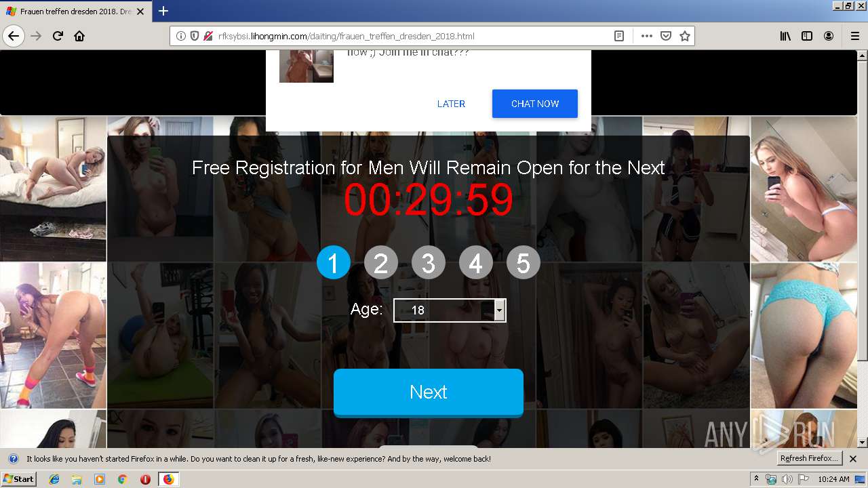
Task: Show site information icon in address bar
Action: [x=181, y=36]
